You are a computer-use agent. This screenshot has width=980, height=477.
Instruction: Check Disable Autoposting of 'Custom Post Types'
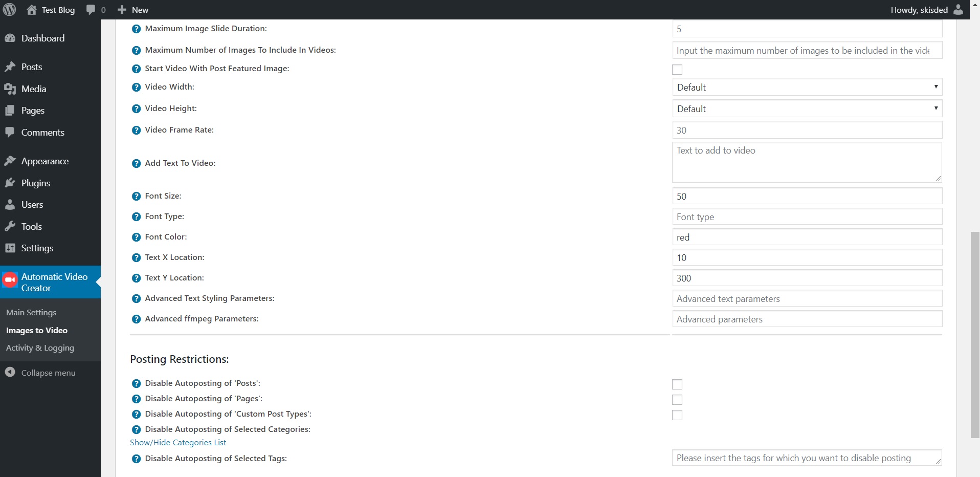[x=676, y=415]
